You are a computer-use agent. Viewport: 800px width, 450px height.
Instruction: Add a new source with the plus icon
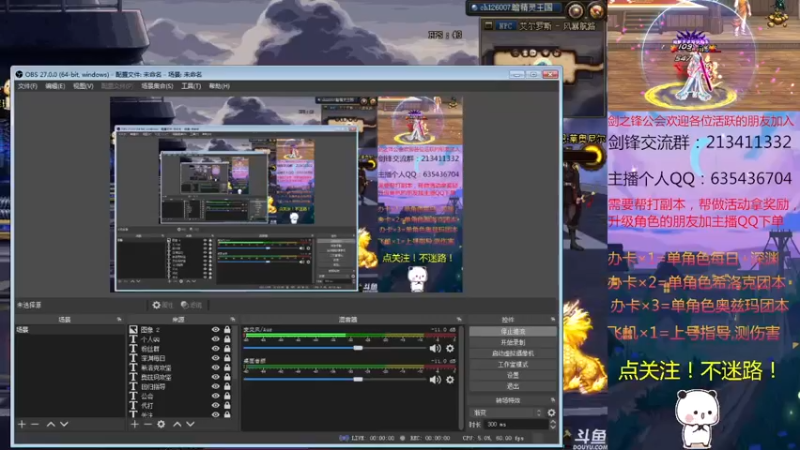tap(134, 424)
